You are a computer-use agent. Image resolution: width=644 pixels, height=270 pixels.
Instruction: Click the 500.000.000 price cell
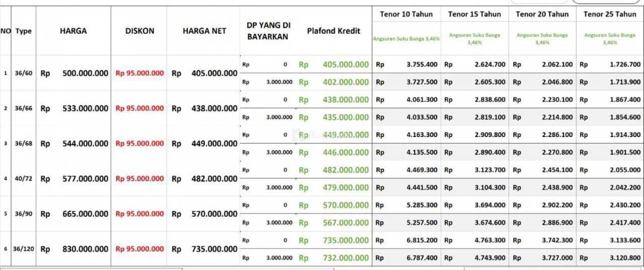pyautogui.click(x=85, y=73)
